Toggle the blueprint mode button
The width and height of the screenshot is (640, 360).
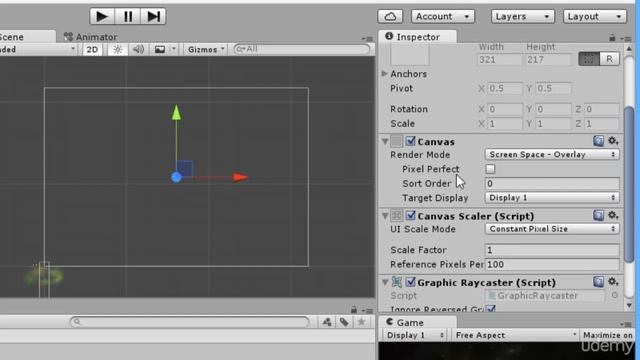pyautogui.click(x=589, y=59)
